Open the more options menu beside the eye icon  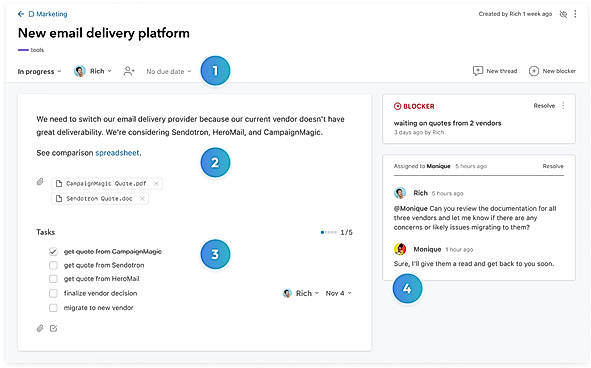coord(575,14)
